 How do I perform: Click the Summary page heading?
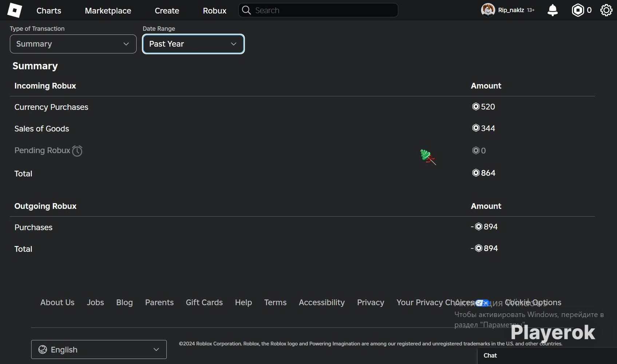click(x=35, y=66)
